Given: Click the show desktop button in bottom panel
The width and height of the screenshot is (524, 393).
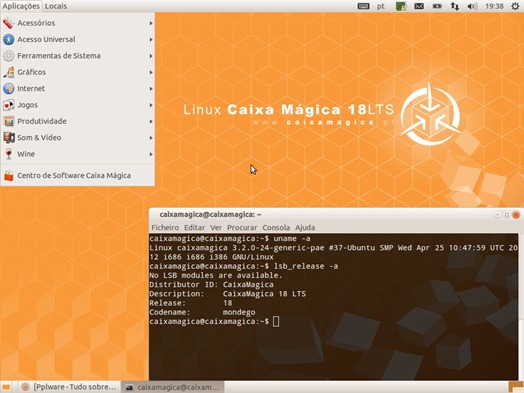Looking at the screenshot, I should click(x=5, y=387).
